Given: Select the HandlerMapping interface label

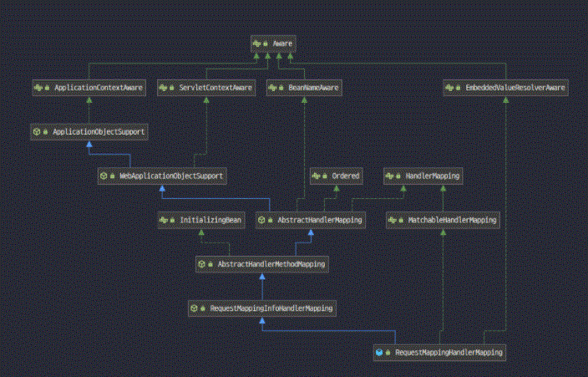Looking at the screenshot, I should [x=432, y=176].
